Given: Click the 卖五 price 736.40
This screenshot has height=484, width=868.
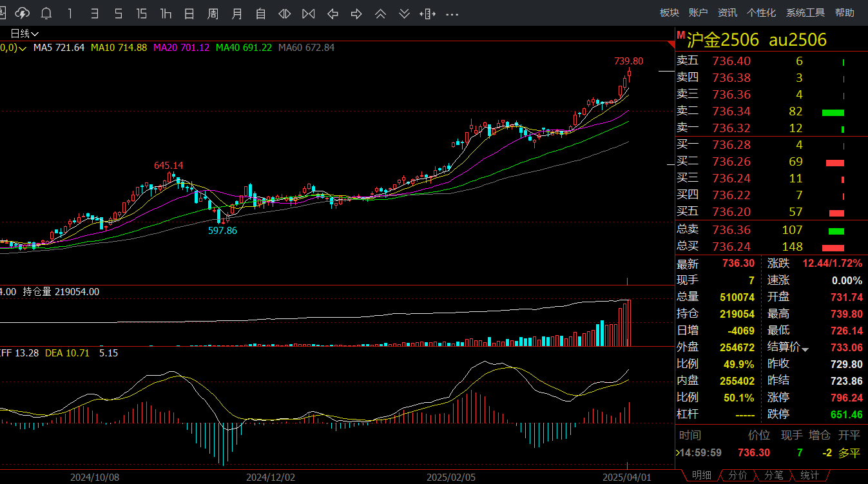Looking at the screenshot, I should point(731,61).
